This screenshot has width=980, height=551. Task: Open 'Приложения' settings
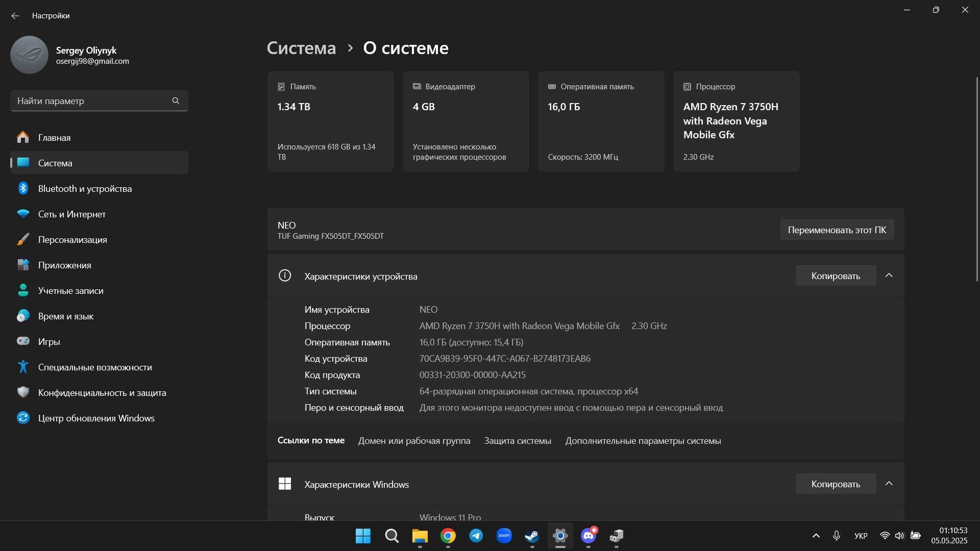tap(99, 265)
